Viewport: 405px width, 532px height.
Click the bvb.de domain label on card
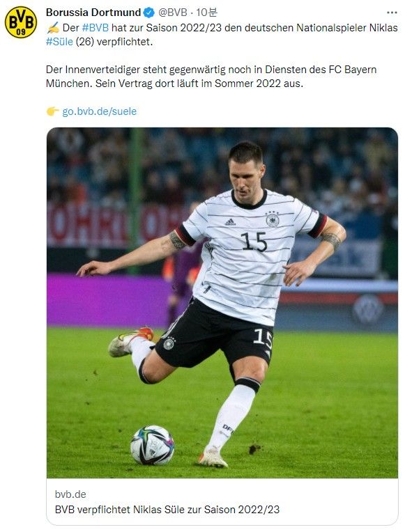70,494
